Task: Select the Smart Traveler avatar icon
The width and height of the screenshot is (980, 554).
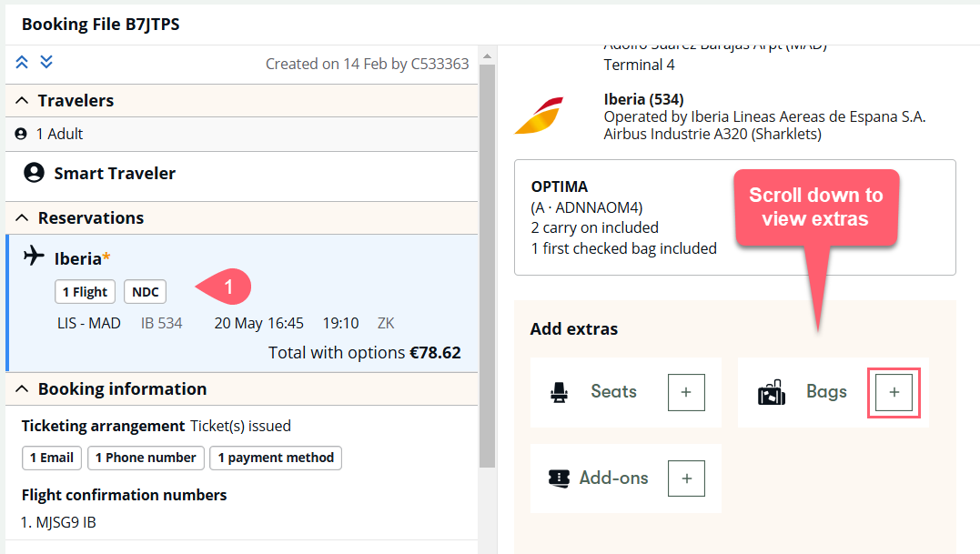Action: 34,172
